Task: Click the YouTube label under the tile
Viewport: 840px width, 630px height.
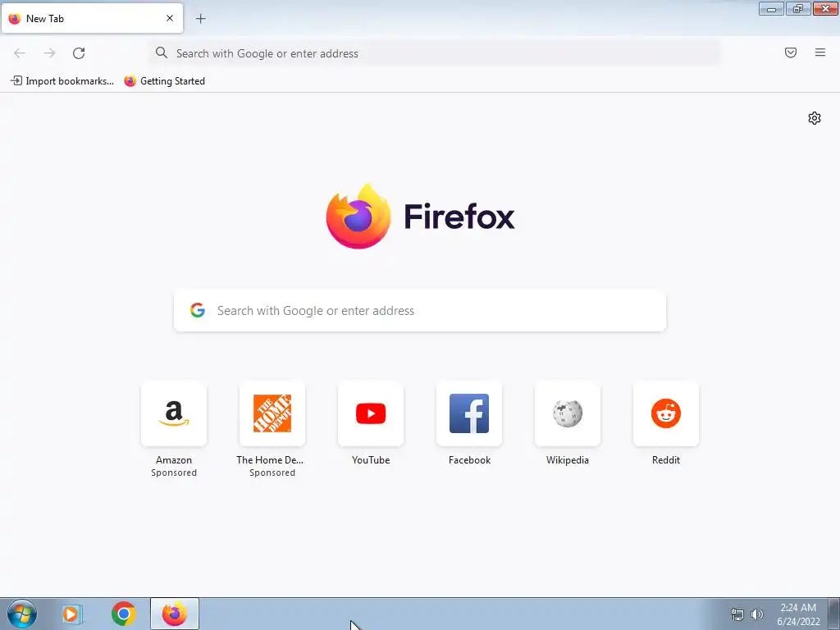Action: pos(371,460)
